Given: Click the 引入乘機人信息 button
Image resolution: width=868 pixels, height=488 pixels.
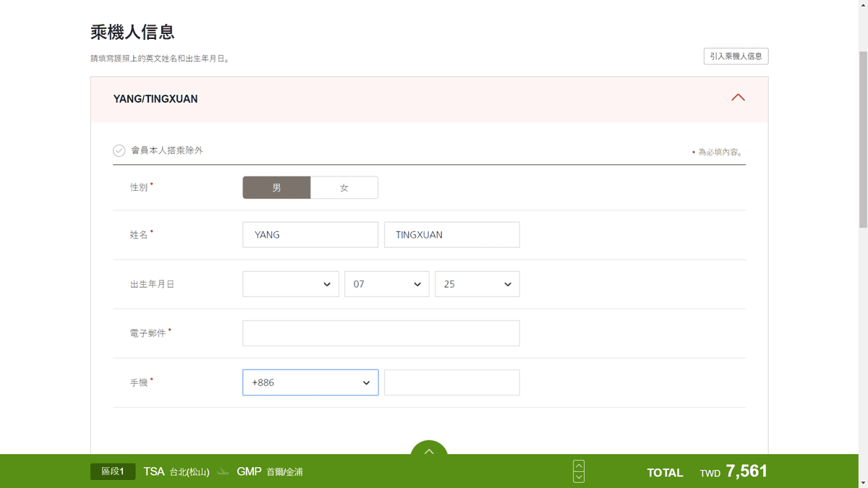Looking at the screenshot, I should [x=736, y=56].
